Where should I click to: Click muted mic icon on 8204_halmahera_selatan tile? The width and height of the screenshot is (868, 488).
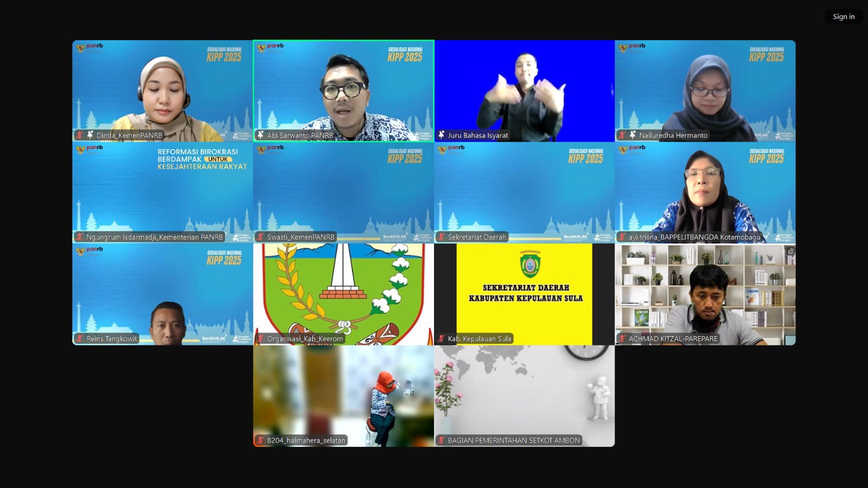(260, 440)
